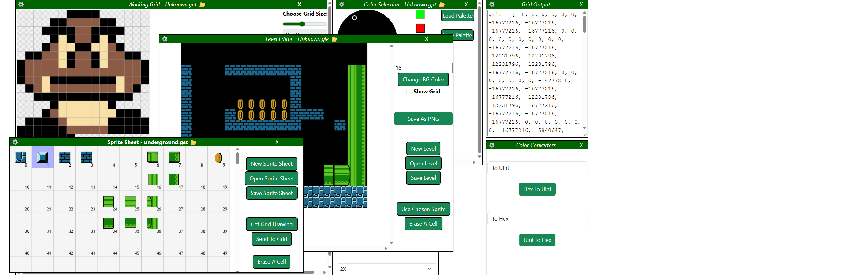The height and width of the screenshot is (275, 868).
Task: Click gear icon of Grid Output window
Action: (x=492, y=4)
